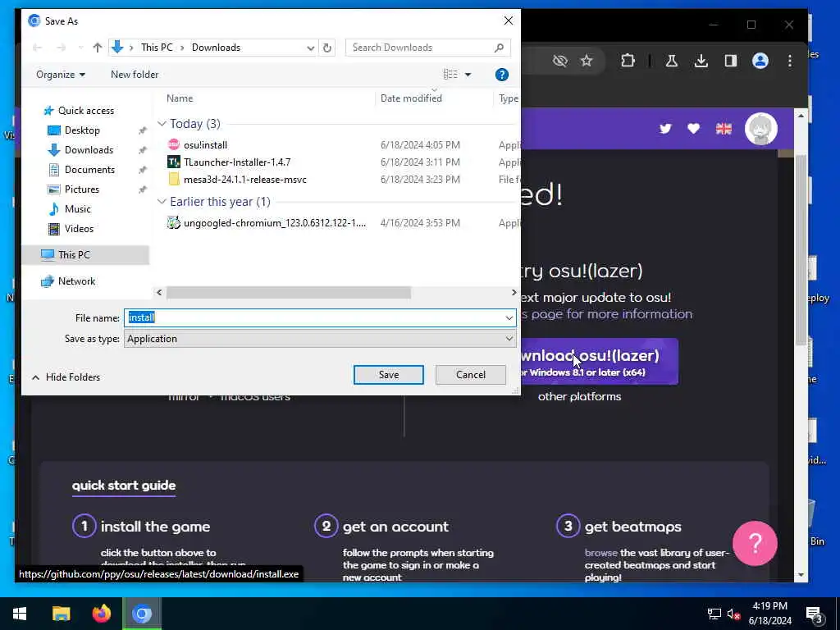840x630 pixels.
Task: Launch Firefox from the taskbar
Action: 101,614
